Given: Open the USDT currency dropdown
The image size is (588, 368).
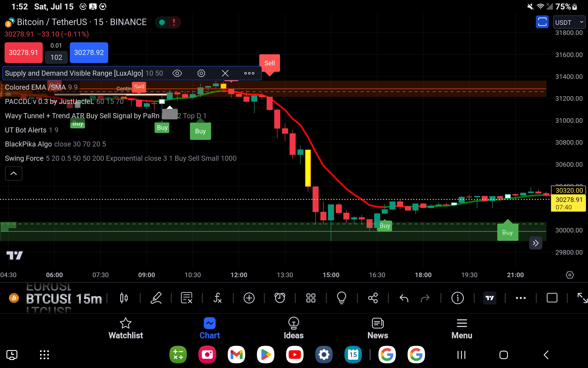Looking at the screenshot, I should 569,22.
